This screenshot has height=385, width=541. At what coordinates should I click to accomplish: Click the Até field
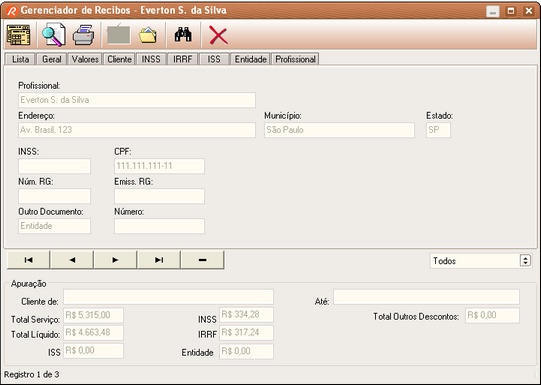426,297
